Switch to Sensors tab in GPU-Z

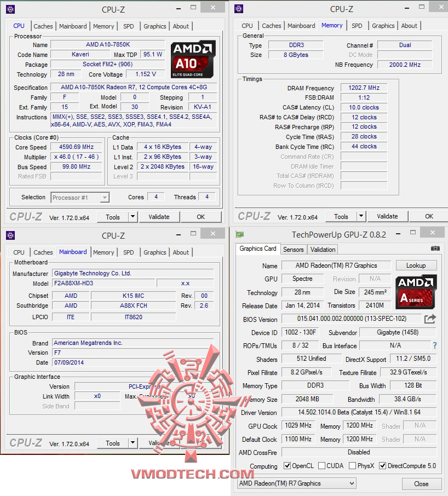coord(294,250)
